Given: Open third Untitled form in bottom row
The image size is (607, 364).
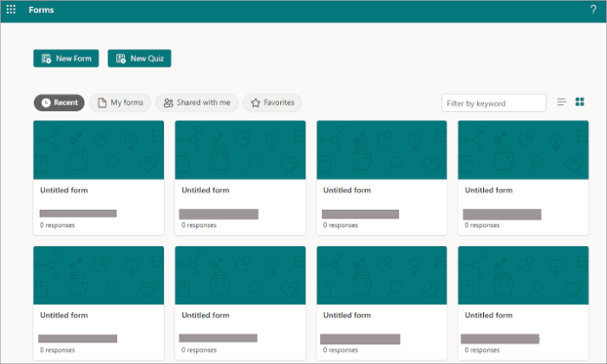Looking at the screenshot, I should coord(382,302).
